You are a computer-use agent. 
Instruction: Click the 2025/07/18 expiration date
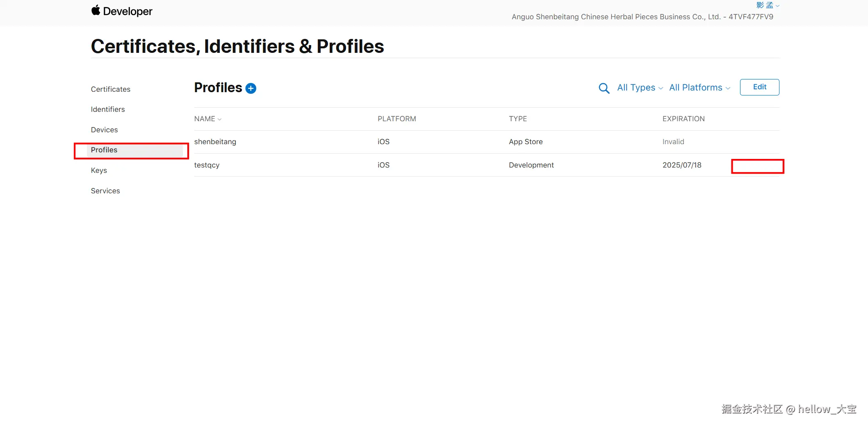click(682, 165)
